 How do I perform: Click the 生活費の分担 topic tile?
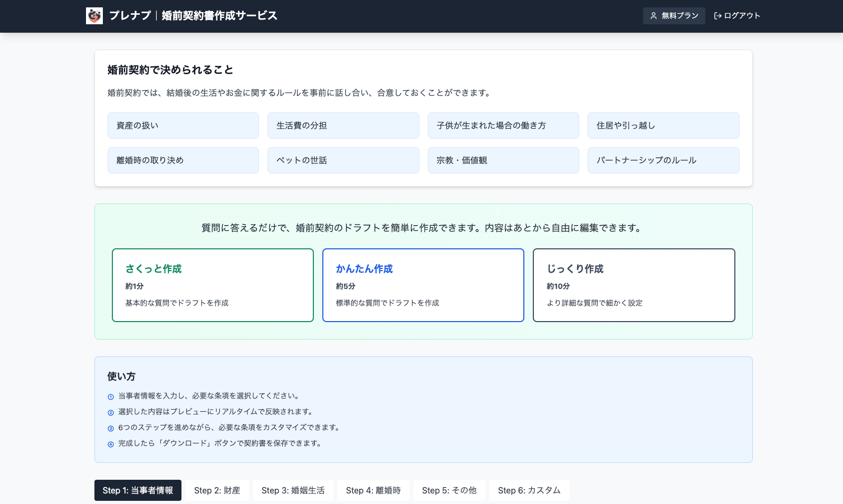[343, 125]
